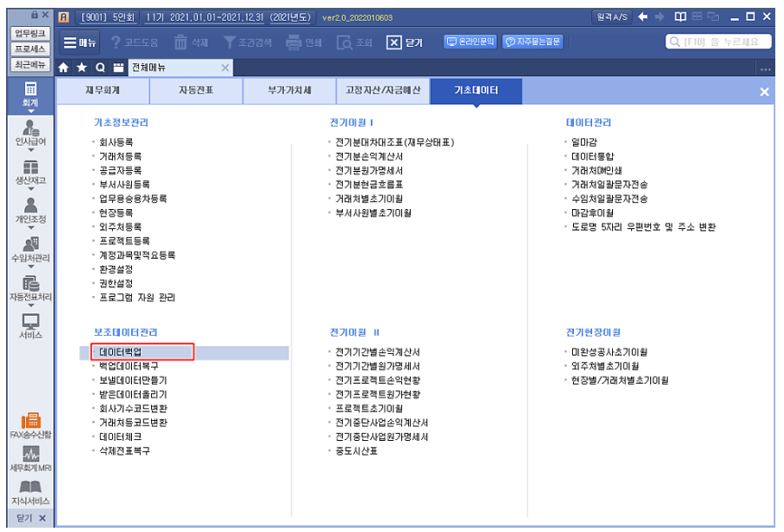Click the calendar icon next to Q
This screenshot has width=784, height=532.
click(x=118, y=68)
